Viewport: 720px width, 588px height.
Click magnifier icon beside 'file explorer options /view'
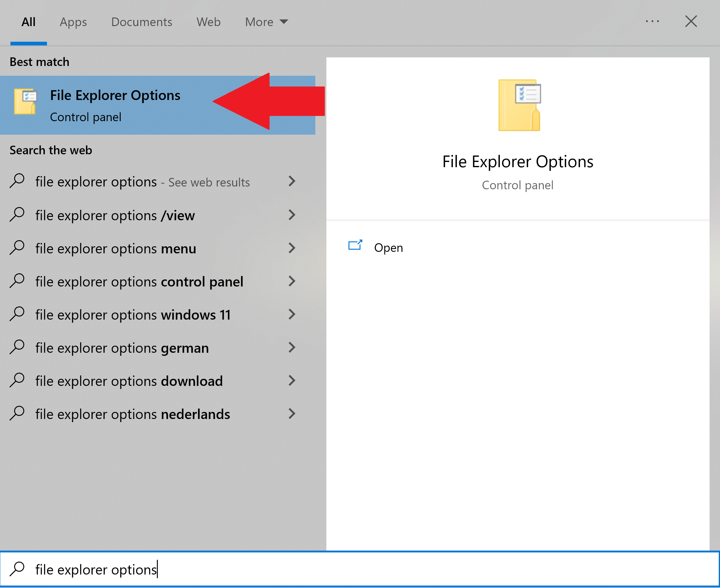pyautogui.click(x=17, y=215)
